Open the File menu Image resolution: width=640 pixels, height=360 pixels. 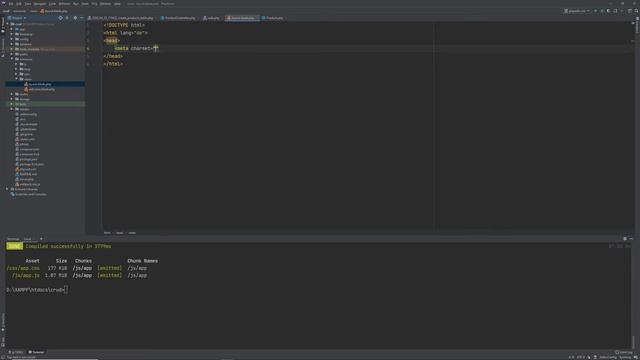click(11, 4)
